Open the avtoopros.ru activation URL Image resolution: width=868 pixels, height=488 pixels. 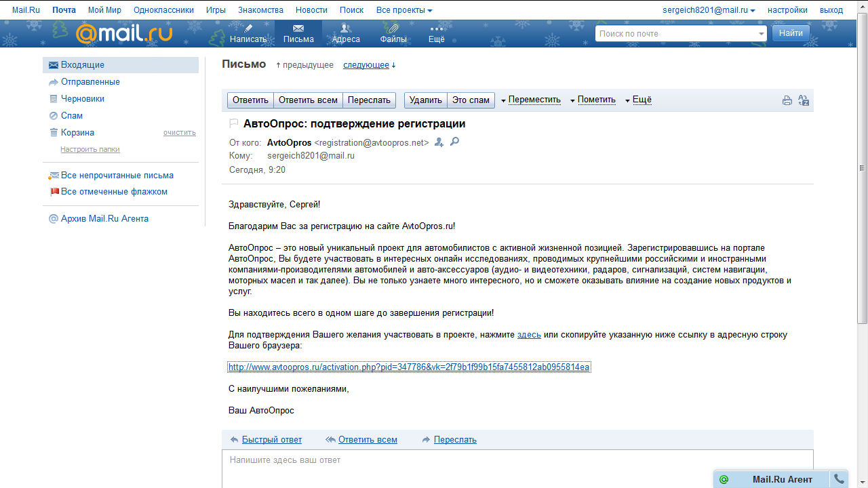409,367
